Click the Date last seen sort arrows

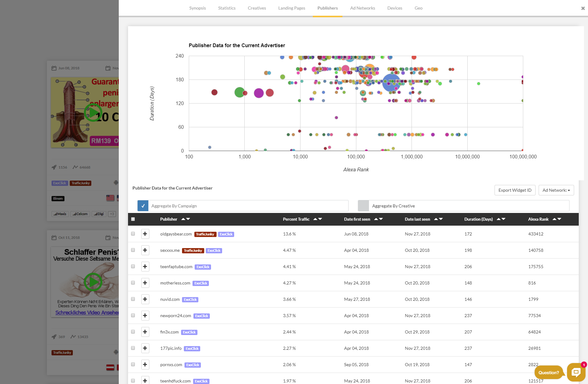(x=438, y=219)
